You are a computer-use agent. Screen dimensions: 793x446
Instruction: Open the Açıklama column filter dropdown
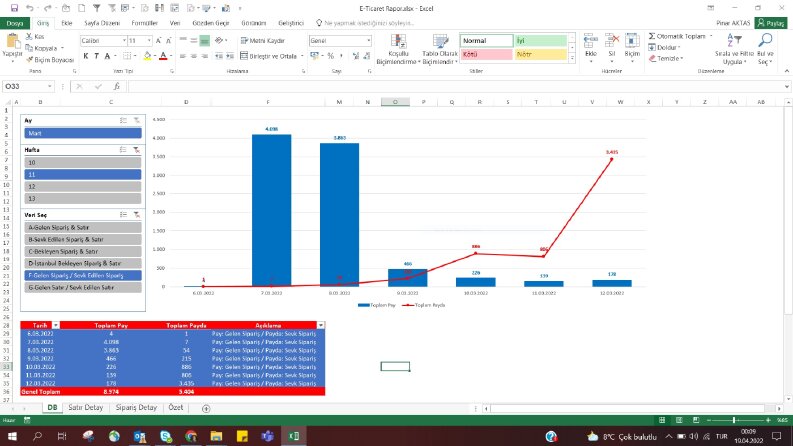click(x=321, y=325)
